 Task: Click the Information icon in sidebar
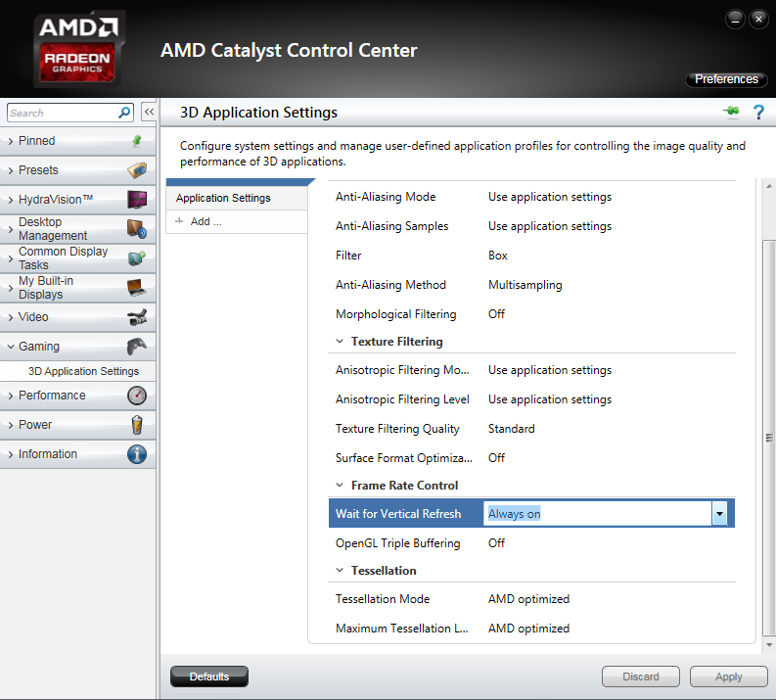tap(137, 454)
